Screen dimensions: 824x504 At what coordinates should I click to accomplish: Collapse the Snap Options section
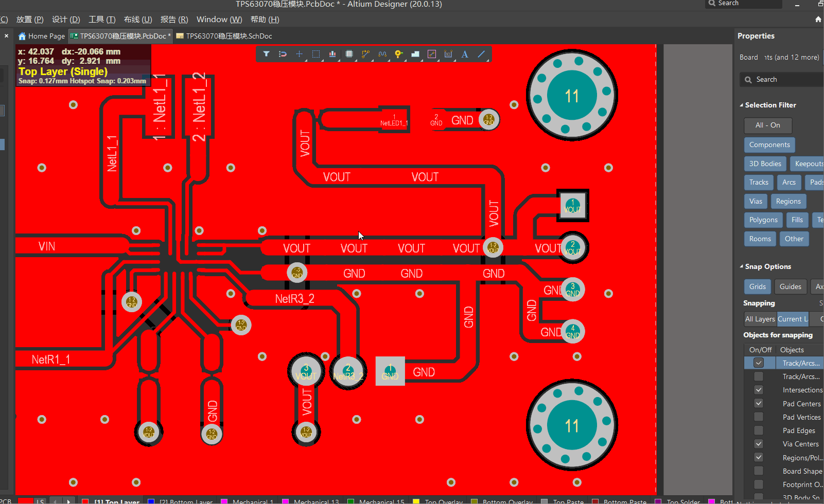(742, 266)
